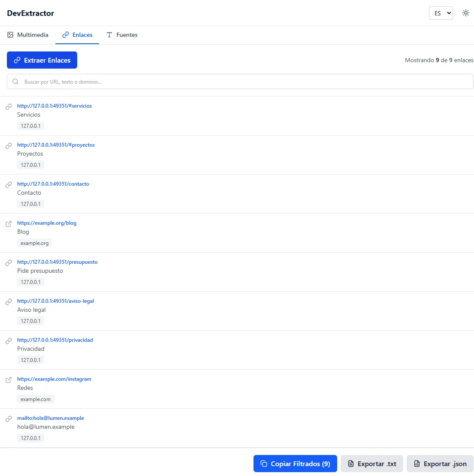Viewport: 474px width, 476px height.
Task: Click the example.org domain badge
Action: [35, 243]
